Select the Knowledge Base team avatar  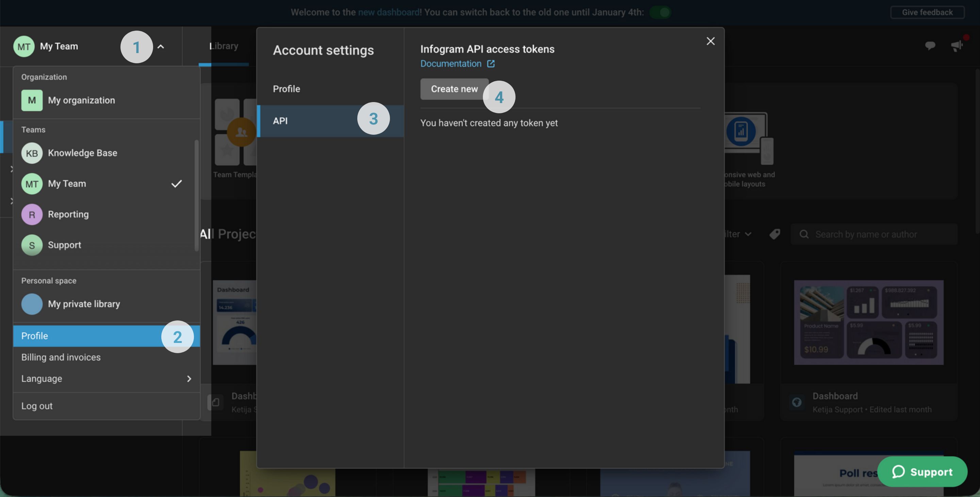[x=32, y=153]
